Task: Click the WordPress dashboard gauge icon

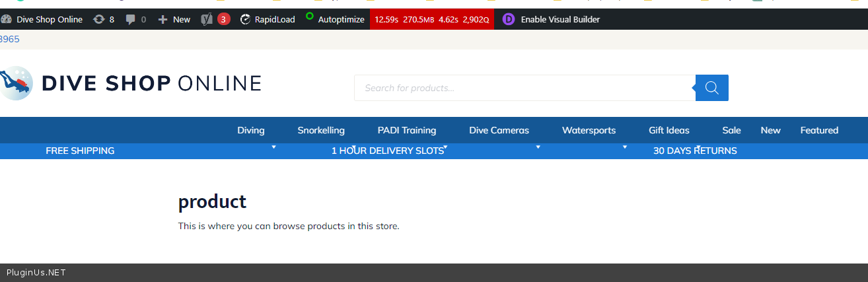Action: (x=6, y=19)
